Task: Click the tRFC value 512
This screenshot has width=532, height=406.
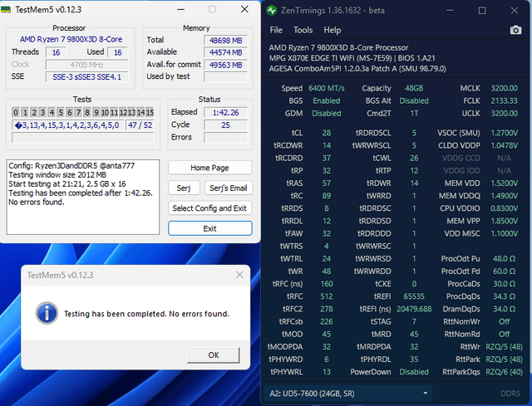Action: point(327,296)
